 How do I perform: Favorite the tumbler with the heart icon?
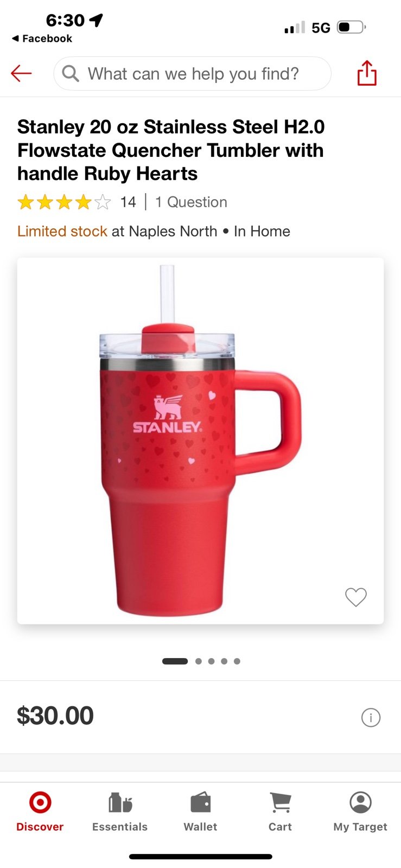coord(356,597)
